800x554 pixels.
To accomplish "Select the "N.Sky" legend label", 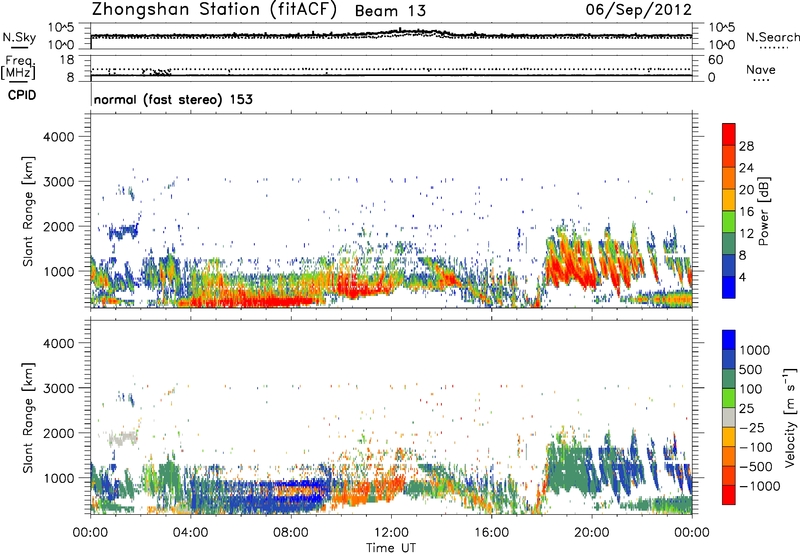I will (x=19, y=37).
